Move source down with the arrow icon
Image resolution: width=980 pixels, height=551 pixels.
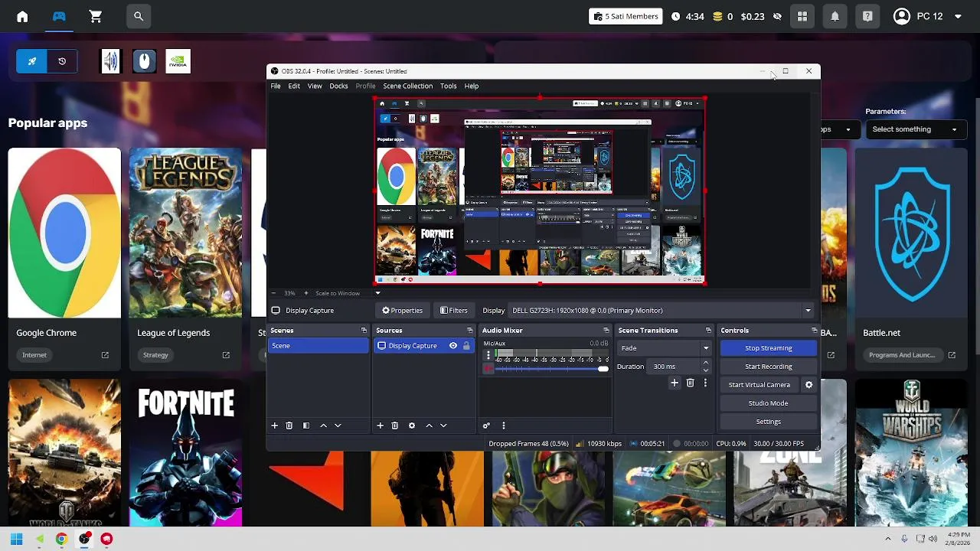pyautogui.click(x=443, y=425)
